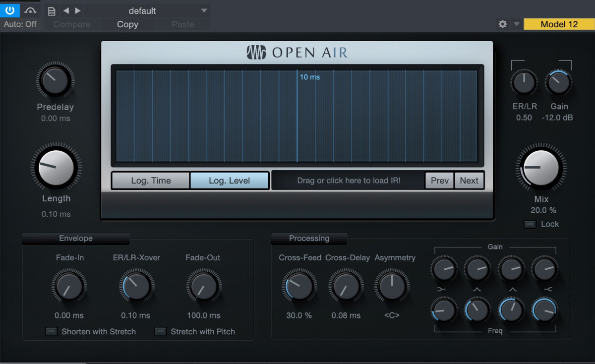Go to previous preset with left arrow

click(x=66, y=11)
